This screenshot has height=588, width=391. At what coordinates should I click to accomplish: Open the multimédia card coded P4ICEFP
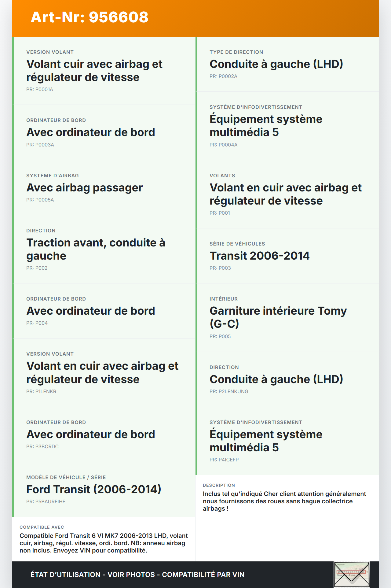coord(287,441)
